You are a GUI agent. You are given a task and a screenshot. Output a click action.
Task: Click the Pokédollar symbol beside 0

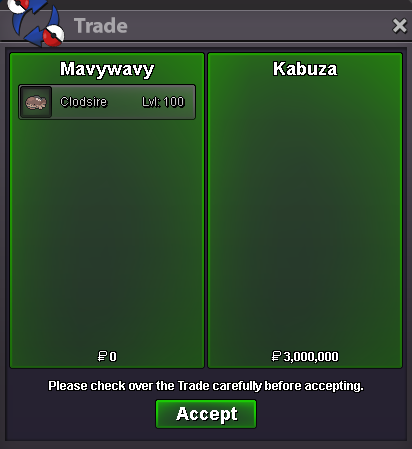pos(102,356)
